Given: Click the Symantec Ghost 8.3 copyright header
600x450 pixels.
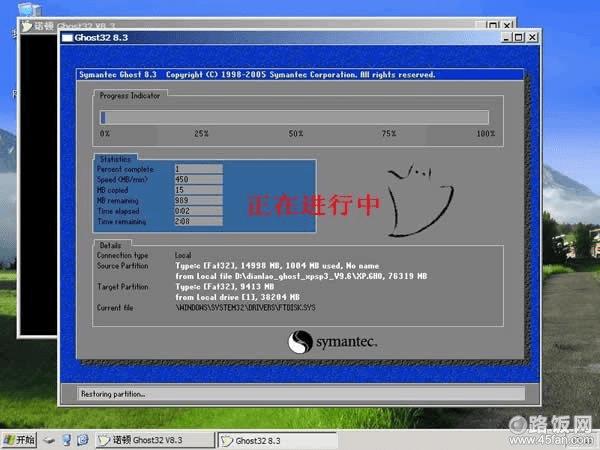Looking at the screenshot, I should pyautogui.click(x=257, y=75).
